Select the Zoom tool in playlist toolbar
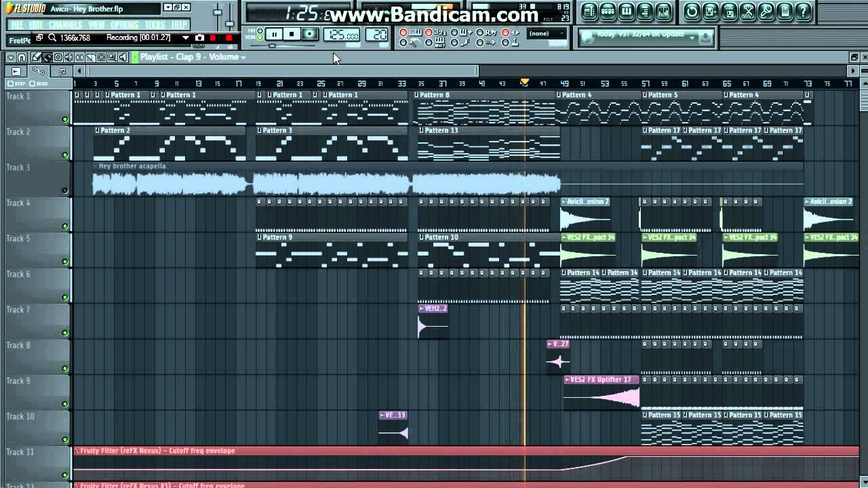 (x=112, y=58)
